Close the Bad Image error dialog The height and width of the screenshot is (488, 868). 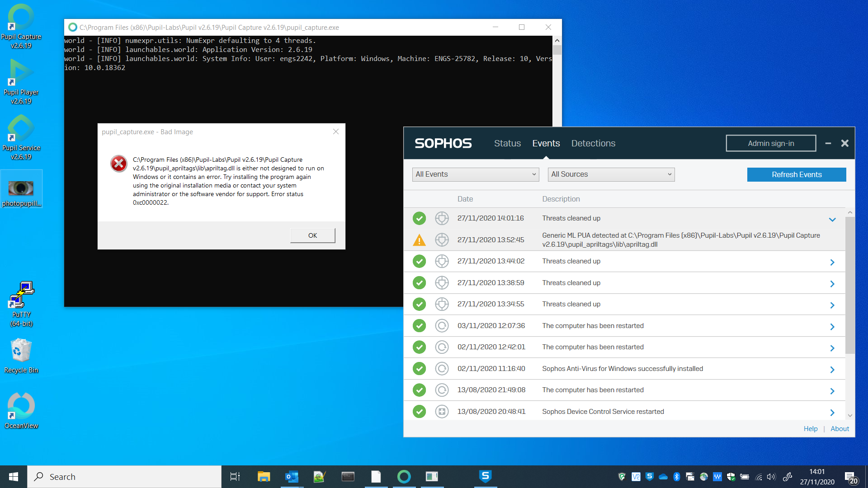(x=335, y=131)
